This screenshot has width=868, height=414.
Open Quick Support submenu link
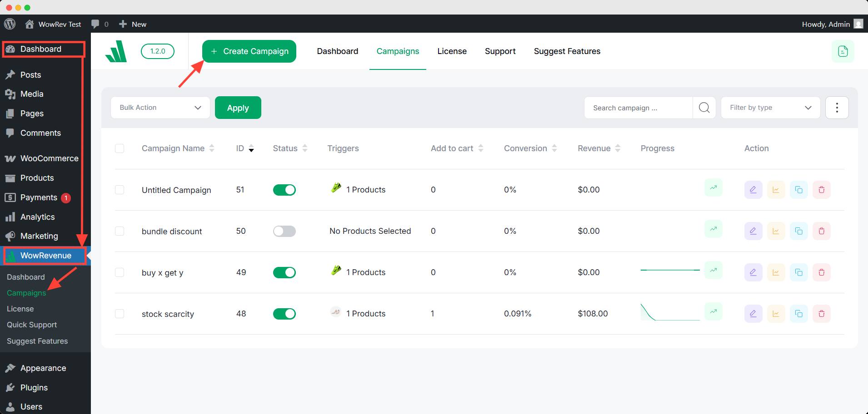32,325
